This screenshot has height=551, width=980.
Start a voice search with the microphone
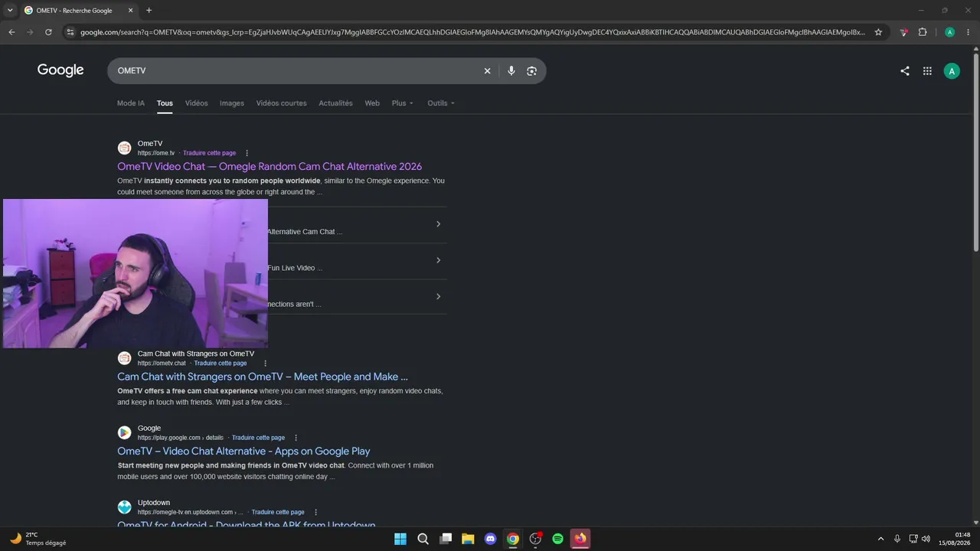coord(511,70)
